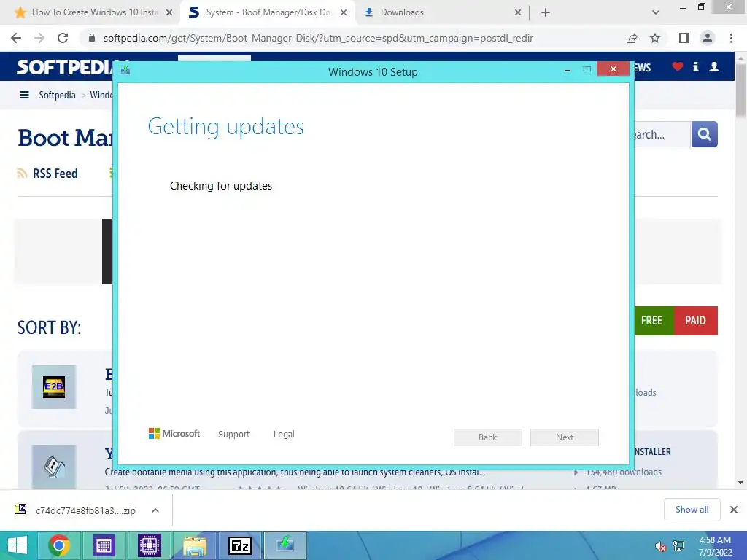Open Chrome's three-dot menu

pyautogui.click(x=731, y=38)
